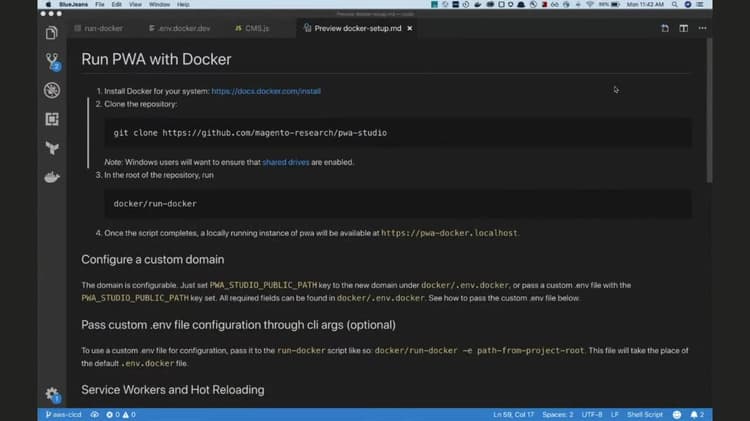Click the Pass custom .env file configuration heading
This screenshot has height=421, width=750.
(238, 325)
